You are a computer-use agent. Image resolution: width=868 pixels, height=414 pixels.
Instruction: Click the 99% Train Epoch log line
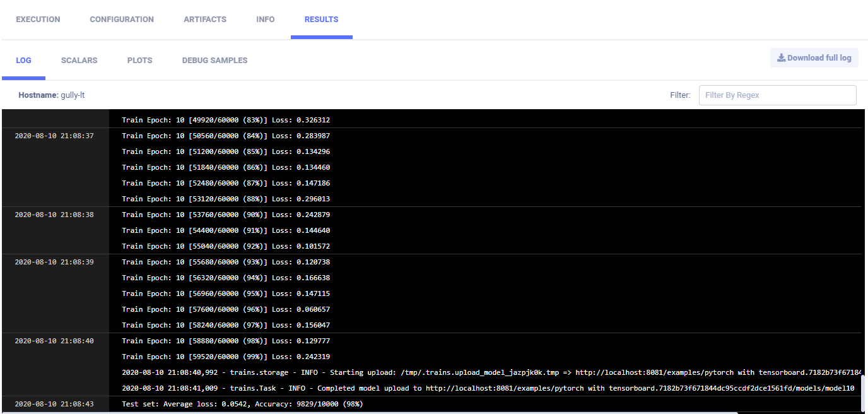pyautogui.click(x=226, y=357)
